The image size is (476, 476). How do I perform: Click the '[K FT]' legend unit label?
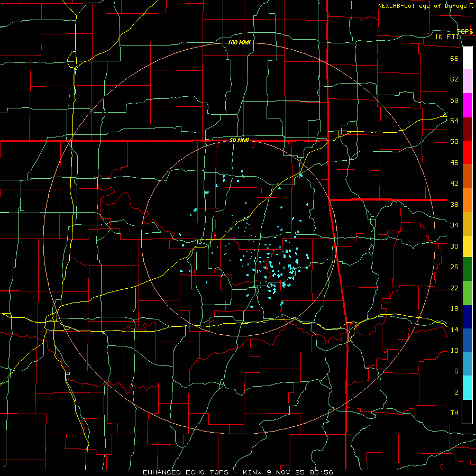(x=447, y=36)
